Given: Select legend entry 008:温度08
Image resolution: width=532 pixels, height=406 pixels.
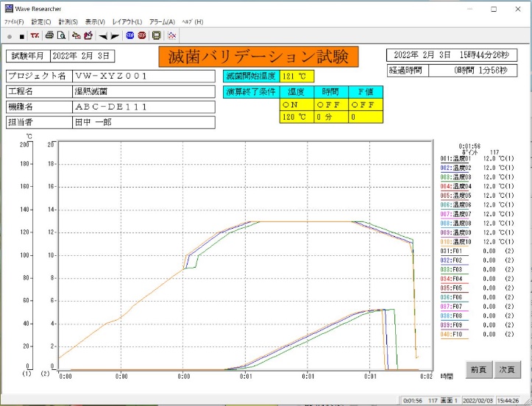Looking at the screenshot, I should click(455, 223).
